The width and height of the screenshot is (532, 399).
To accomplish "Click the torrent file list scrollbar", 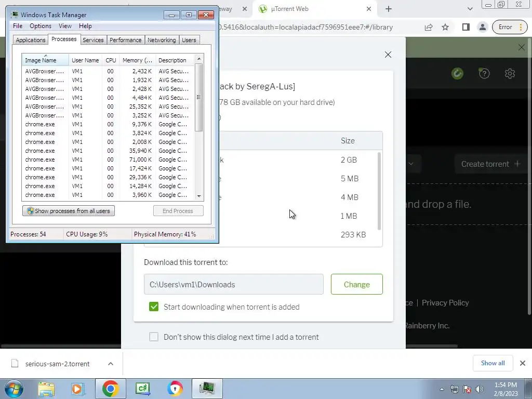I will coord(379,191).
